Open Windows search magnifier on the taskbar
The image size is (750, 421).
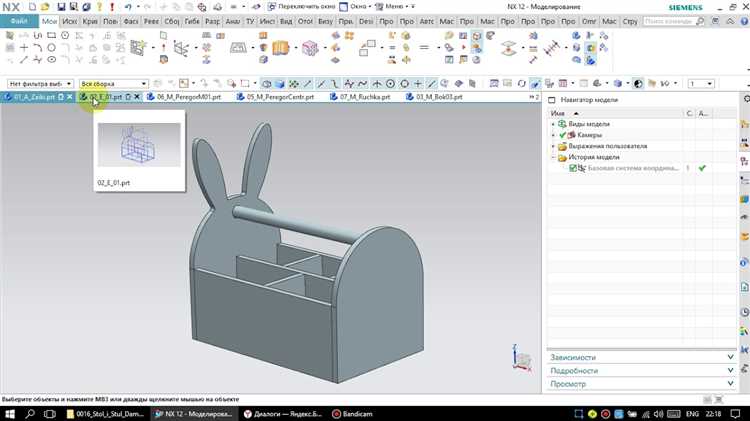tap(30, 414)
